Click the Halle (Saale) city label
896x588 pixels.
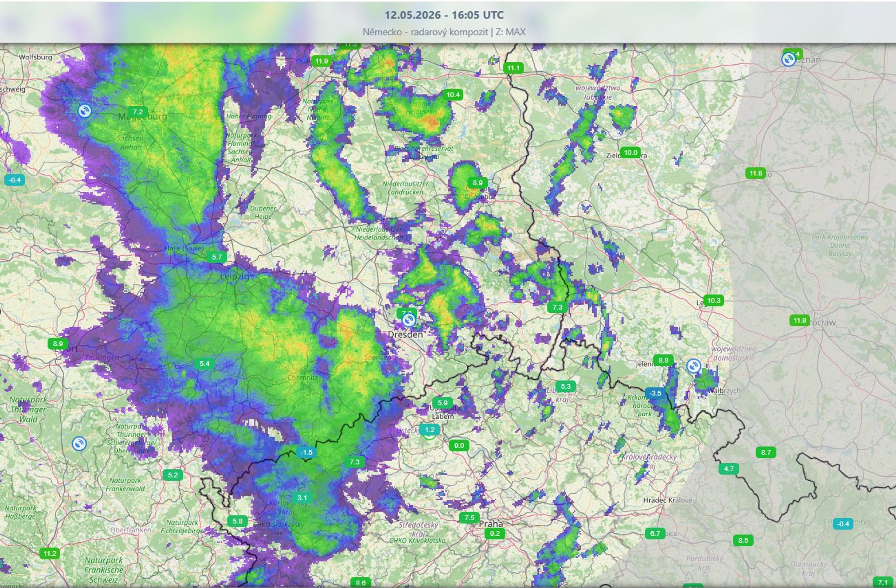(x=184, y=248)
